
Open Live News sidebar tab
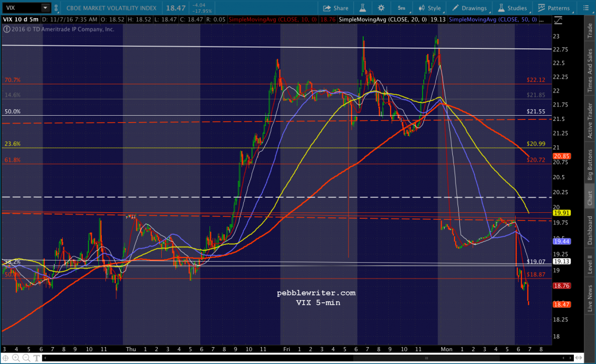590,298
